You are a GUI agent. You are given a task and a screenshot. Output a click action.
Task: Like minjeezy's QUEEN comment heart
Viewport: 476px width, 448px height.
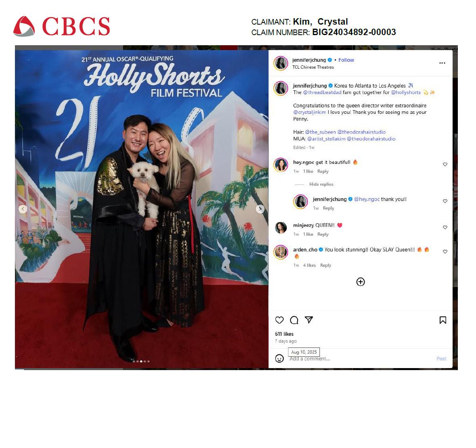coord(445,227)
